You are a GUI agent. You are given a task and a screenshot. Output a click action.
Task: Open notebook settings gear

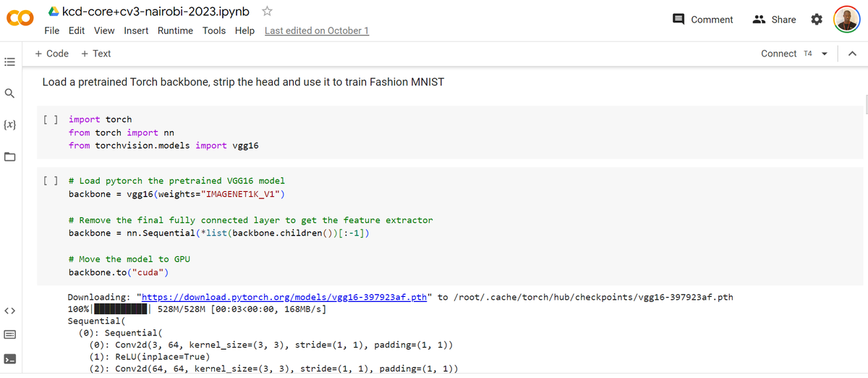coord(817,20)
